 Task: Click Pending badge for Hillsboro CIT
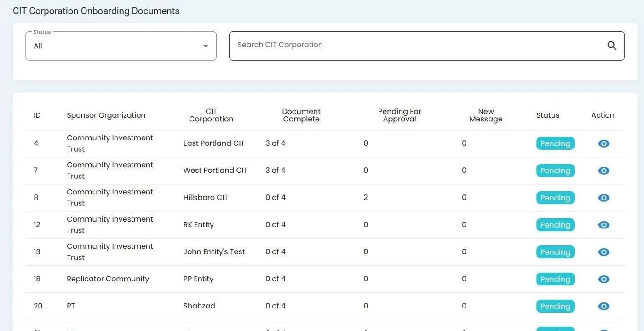point(555,198)
